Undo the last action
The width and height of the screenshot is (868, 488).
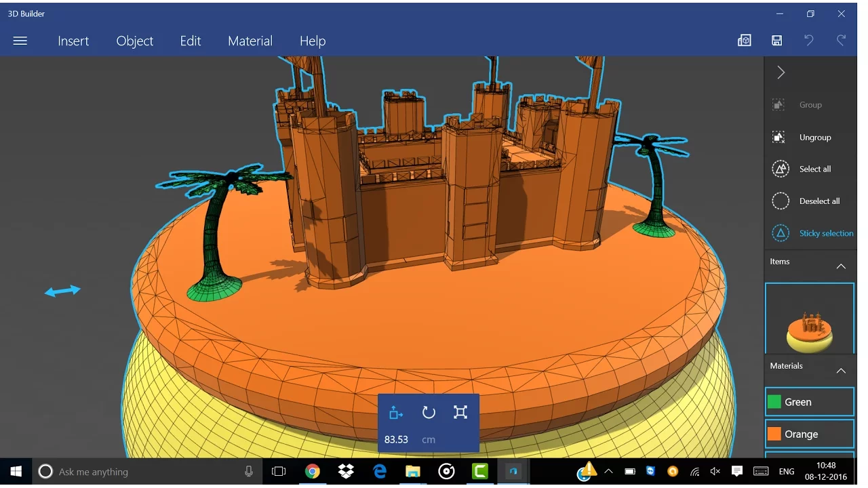point(809,41)
